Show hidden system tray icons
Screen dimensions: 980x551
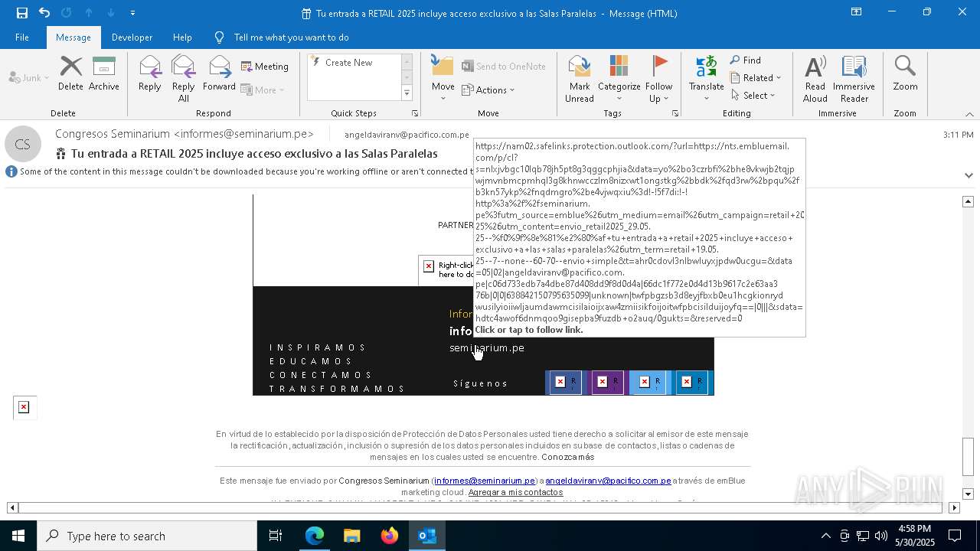click(x=825, y=536)
